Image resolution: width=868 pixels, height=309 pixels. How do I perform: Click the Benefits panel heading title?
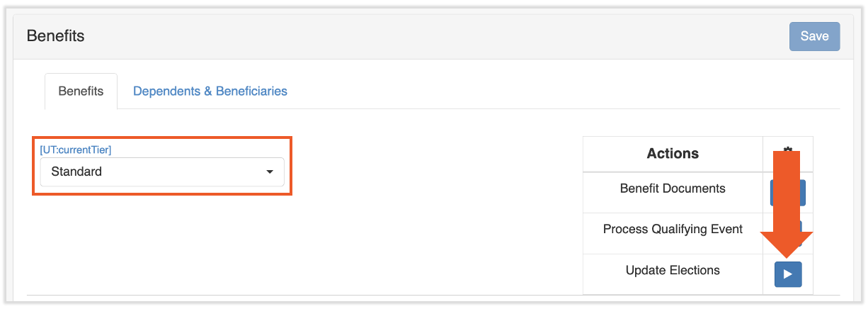(56, 35)
